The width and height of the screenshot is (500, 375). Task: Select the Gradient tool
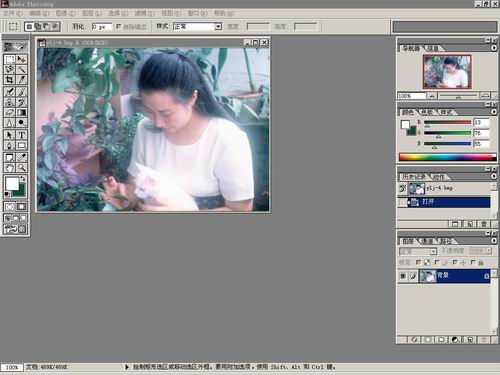pos(21,112)
